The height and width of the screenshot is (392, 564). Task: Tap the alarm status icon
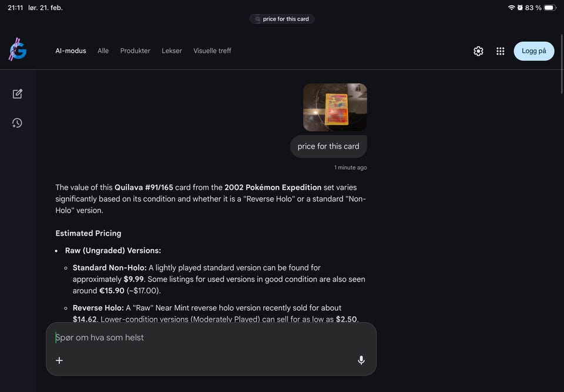[520, 8]
